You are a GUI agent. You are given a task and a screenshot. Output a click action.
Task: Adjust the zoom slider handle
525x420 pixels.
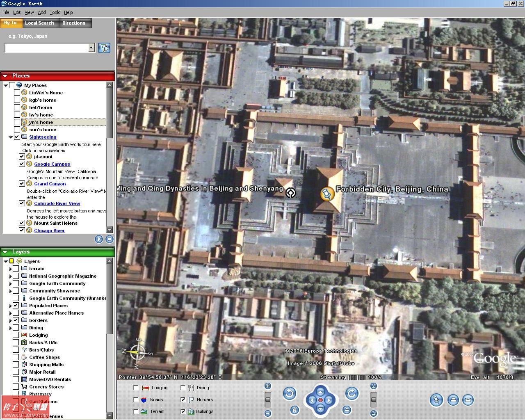268,399
